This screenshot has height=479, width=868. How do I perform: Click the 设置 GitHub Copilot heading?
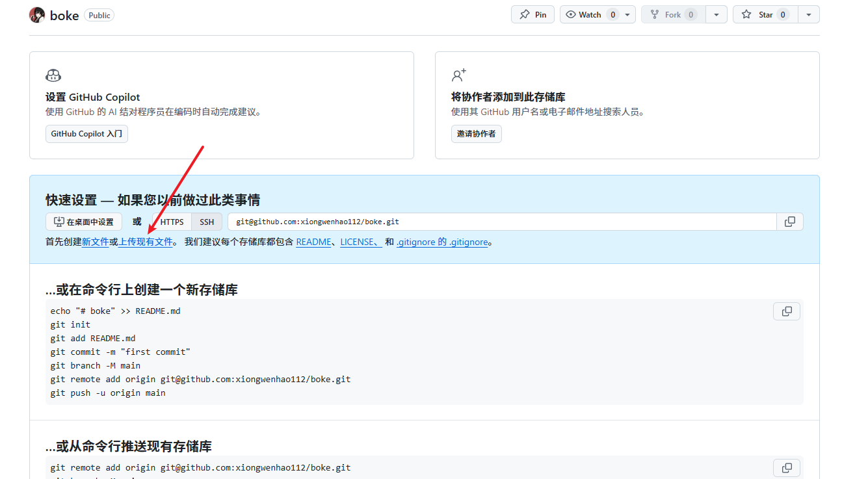92,97
